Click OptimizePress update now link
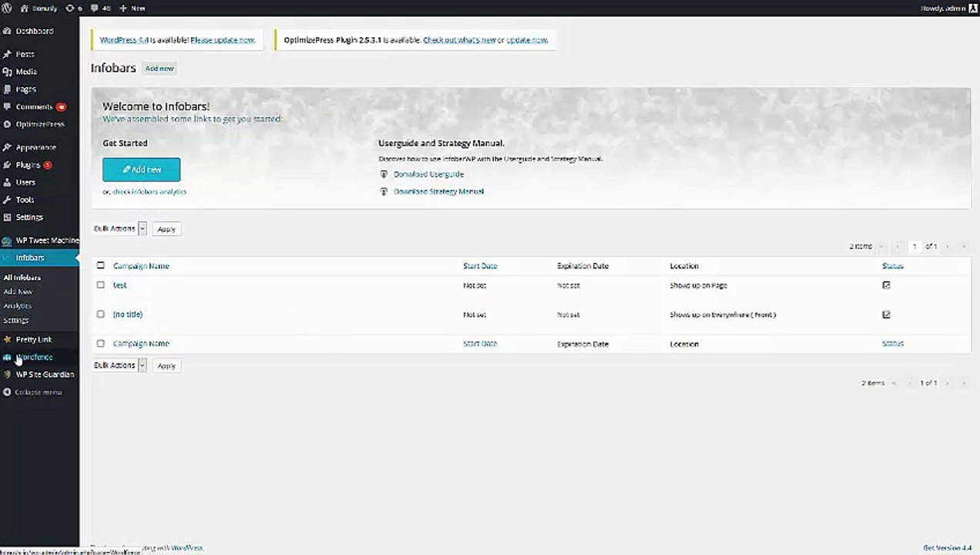 [527, 39]
